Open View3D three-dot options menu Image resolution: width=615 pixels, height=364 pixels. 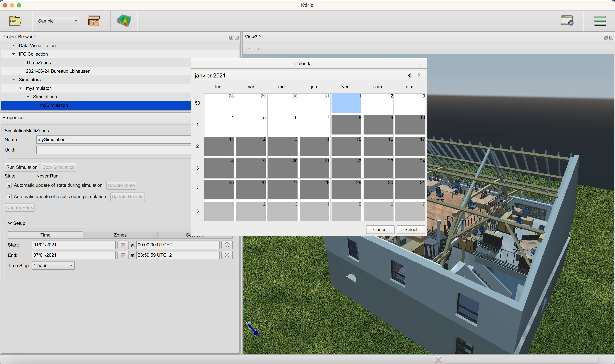pyautogui.click(x=259, y=49)
